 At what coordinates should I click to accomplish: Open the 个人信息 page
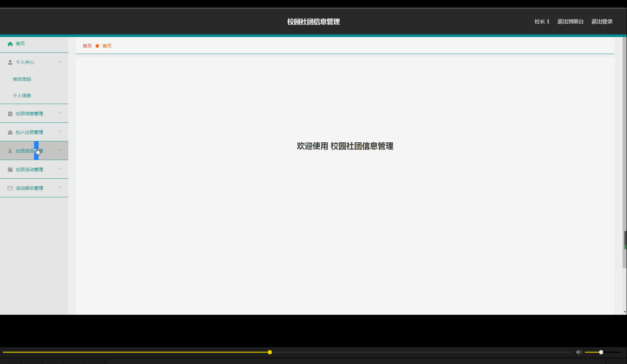[22, 96]
